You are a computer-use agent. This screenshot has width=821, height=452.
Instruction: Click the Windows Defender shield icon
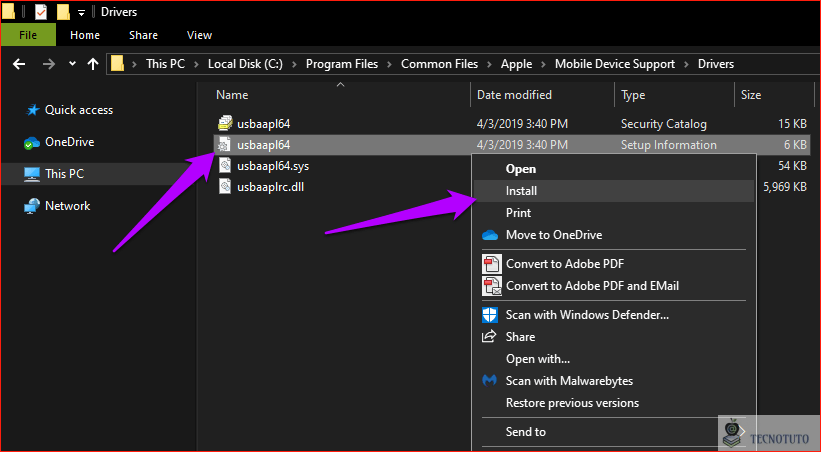[x=490, y=315]
